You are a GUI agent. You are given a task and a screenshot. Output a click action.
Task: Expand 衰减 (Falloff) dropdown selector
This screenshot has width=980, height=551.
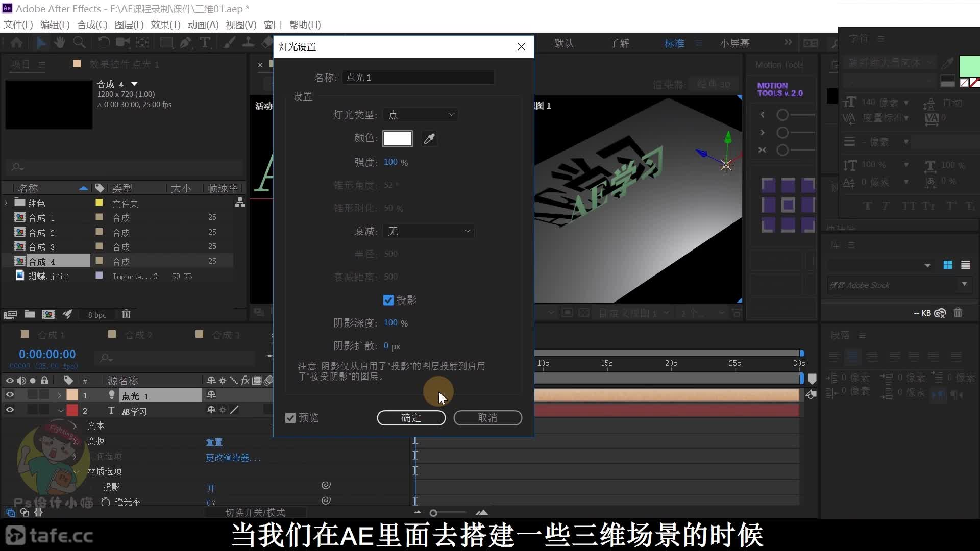[427, 231]
